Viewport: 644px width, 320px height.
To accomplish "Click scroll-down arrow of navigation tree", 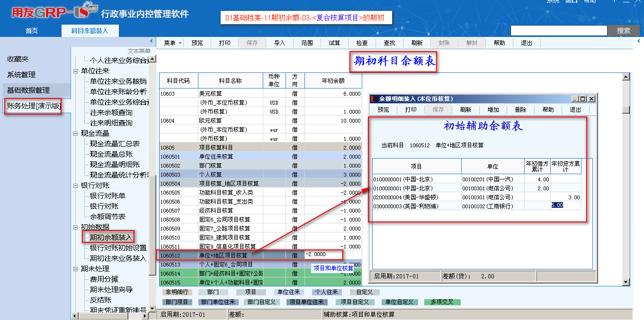I will click(152, 309).
